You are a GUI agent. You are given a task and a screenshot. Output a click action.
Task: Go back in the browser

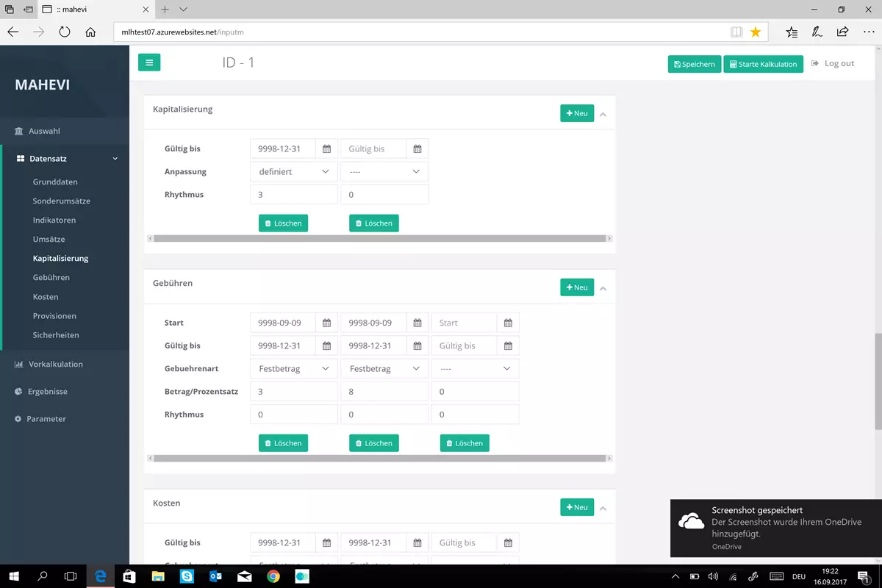pos(13,32)
